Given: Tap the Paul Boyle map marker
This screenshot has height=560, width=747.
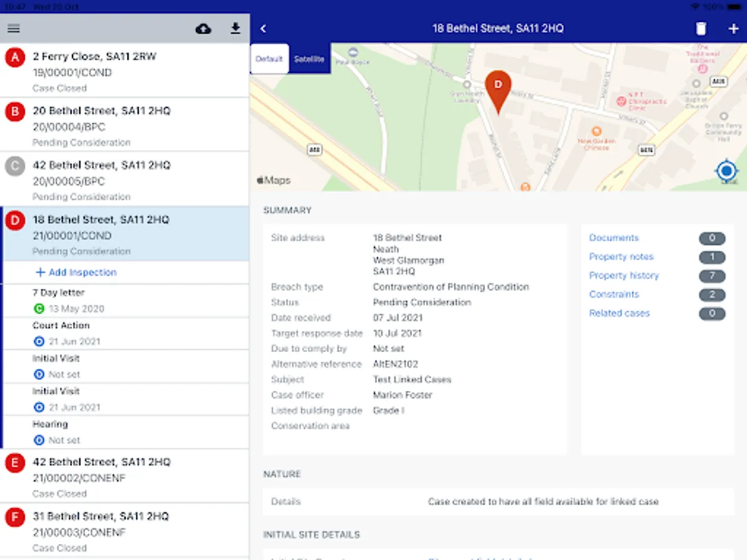Looking at the screenshot, I should (354, 52).
